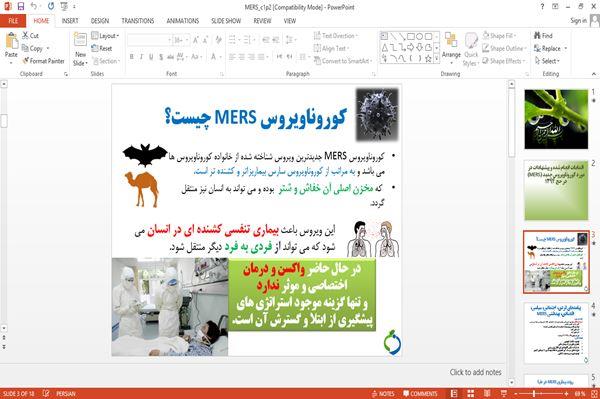This screenshot has width=600, height=399.
Task: Expand the Copy dropdown arrow
Action: coord(48,48)
